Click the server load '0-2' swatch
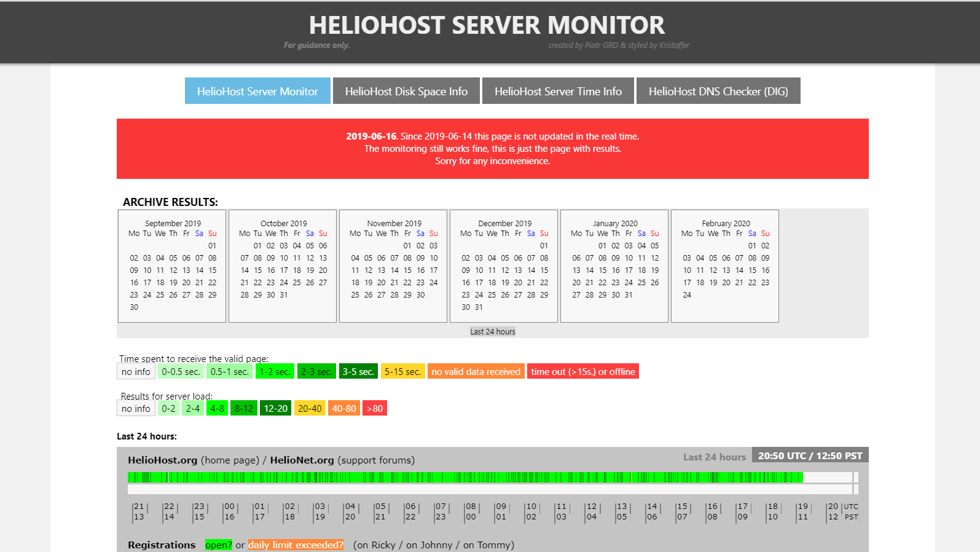The width and height of the screenshot is (980, 552). 168,408
